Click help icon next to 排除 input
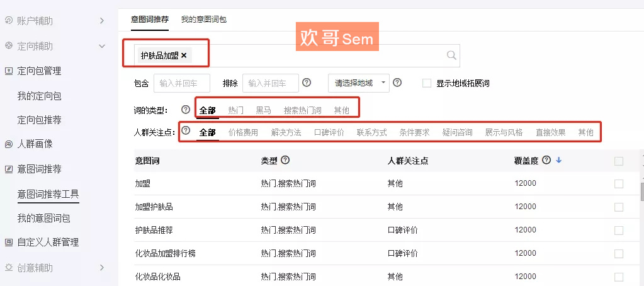This screenshot has width=644, height=286. click(307, 83)
